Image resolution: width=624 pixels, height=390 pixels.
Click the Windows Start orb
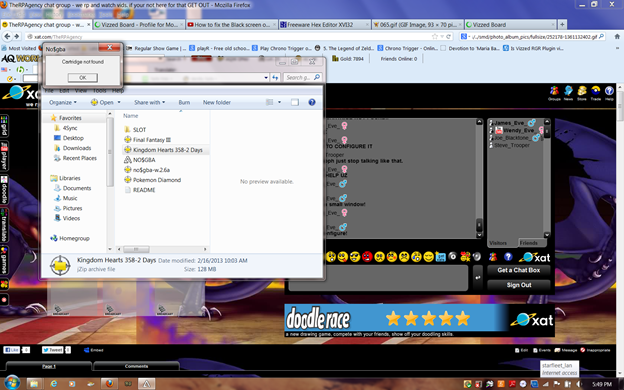coord(12,383)
